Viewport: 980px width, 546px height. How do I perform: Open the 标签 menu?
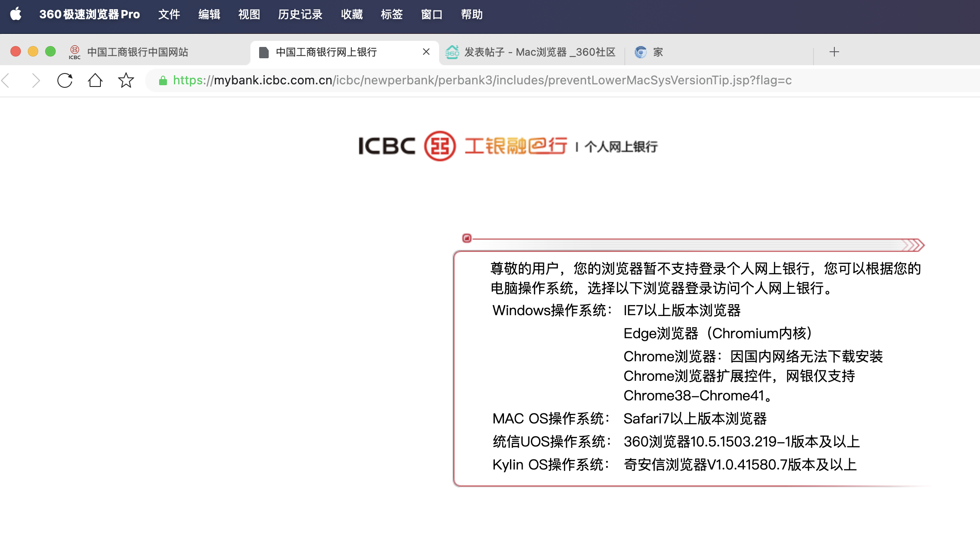point(392,14)
